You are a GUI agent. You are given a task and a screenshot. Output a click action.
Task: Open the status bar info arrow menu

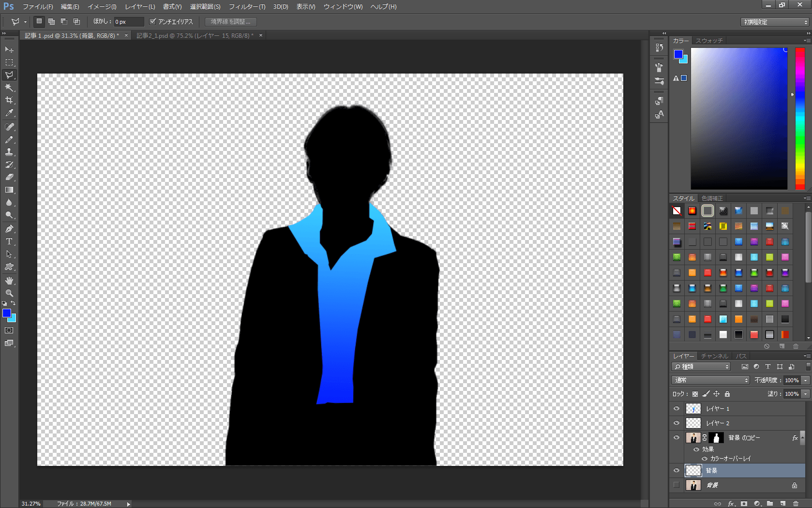pyautogui.click(x=128, y=504)
